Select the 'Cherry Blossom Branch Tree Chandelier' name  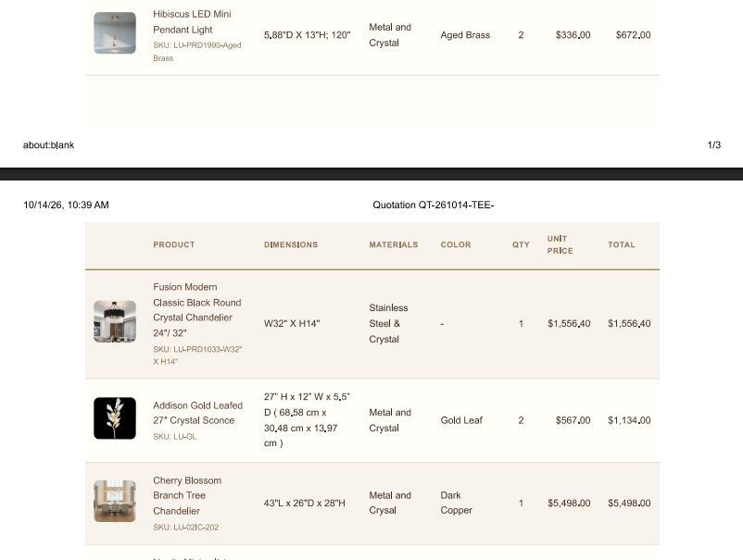187,495
